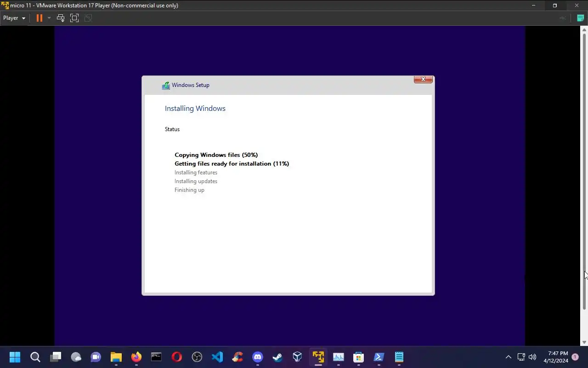The height and width of the screenshot is (368, 588).
Task: Open CCleaner from the taskbar
Action: (x=237, y=357)
